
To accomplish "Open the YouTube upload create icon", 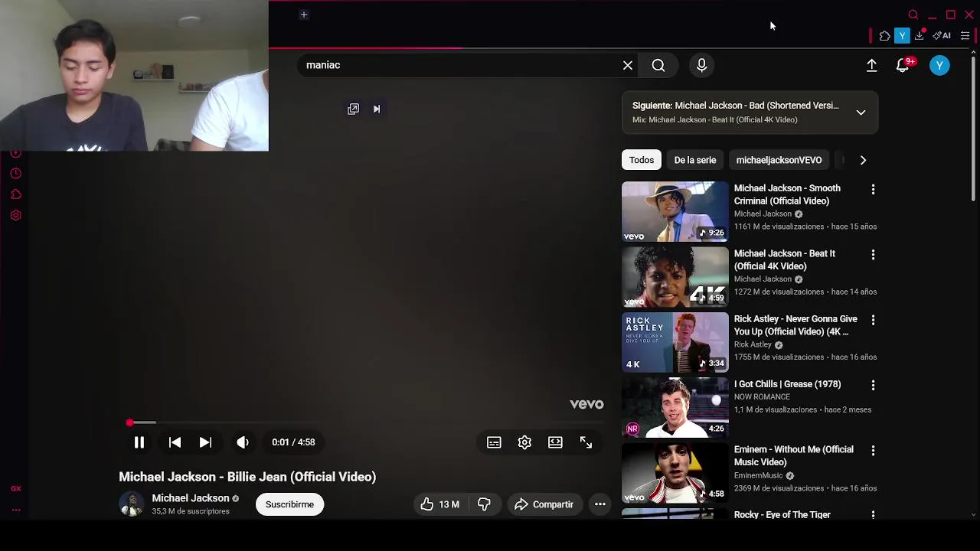I will [x=871, y=66].
